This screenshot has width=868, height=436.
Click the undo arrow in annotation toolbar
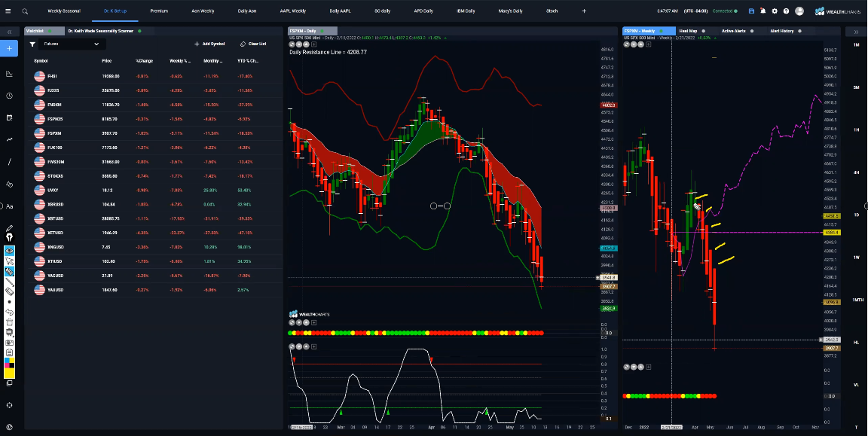coord(9,312)
